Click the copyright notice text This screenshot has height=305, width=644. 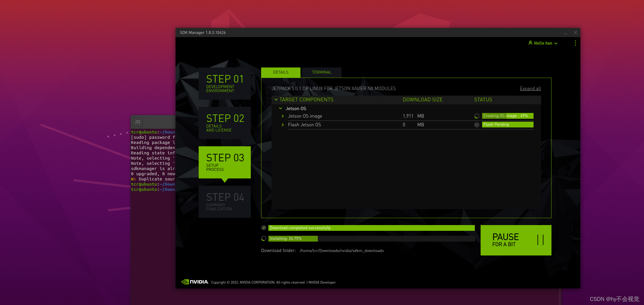[x=258, y=282]
